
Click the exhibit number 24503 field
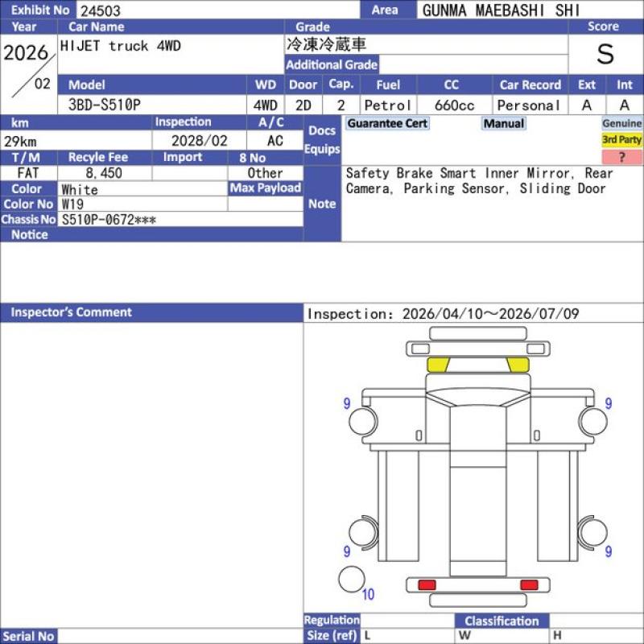(x=218, y=10)
